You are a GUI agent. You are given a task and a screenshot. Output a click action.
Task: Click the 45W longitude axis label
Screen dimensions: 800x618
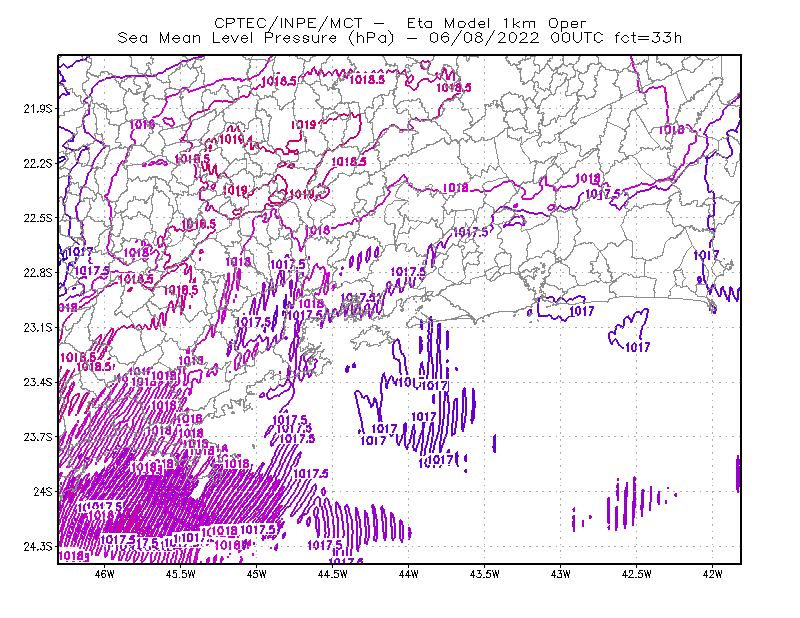256,574
